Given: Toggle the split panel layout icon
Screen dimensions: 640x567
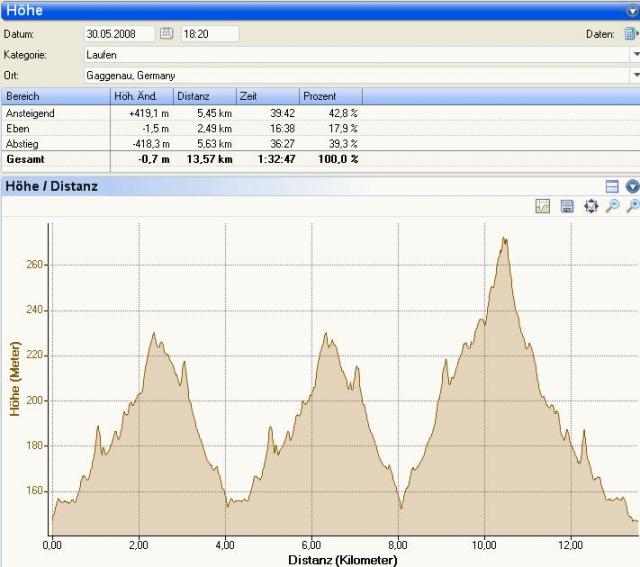Looking at the screenshot, I should click(x=612, y=186).
